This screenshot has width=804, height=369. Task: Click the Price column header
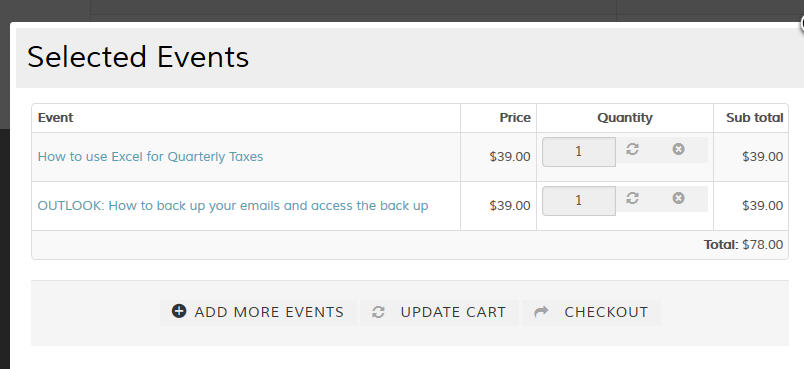pos(515,118)
